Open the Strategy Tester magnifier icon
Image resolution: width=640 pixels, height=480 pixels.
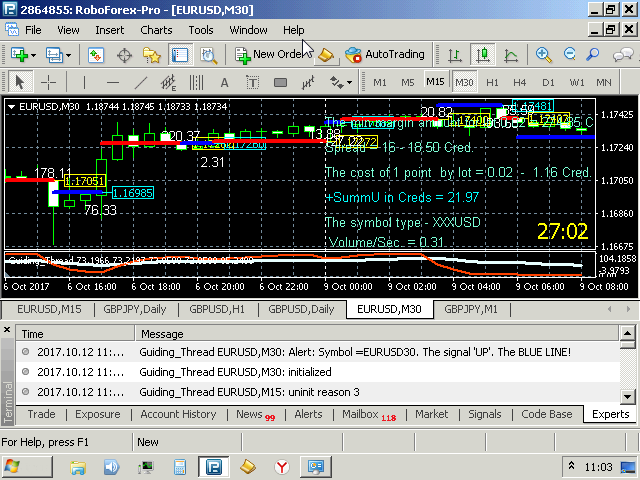click(209, 55)
